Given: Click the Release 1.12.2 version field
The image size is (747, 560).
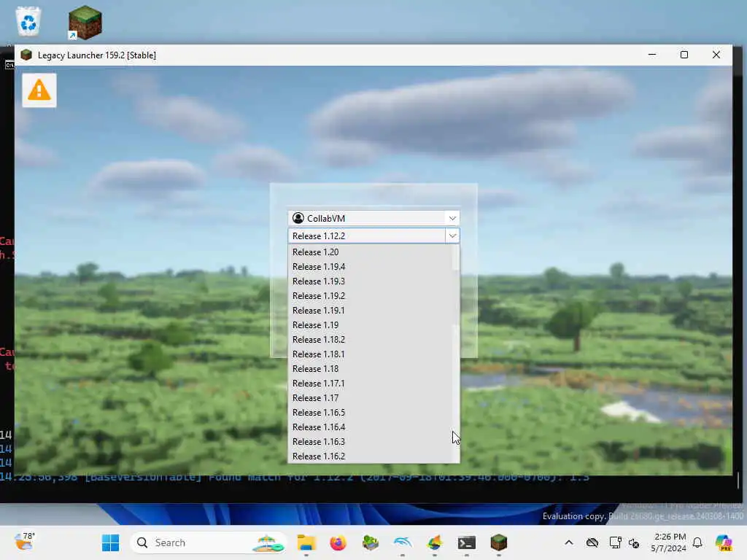Looking at the screenshot, I should [x=367, y=236].
